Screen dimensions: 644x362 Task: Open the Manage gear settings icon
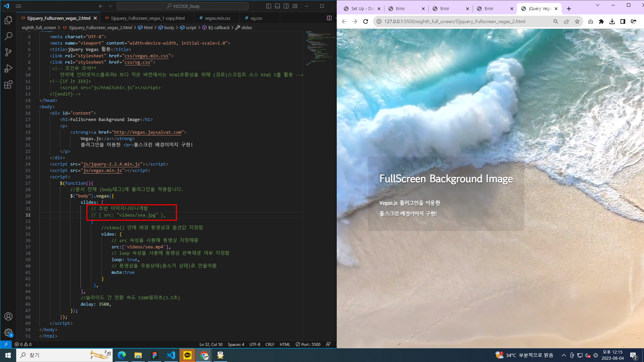point(8,333)
